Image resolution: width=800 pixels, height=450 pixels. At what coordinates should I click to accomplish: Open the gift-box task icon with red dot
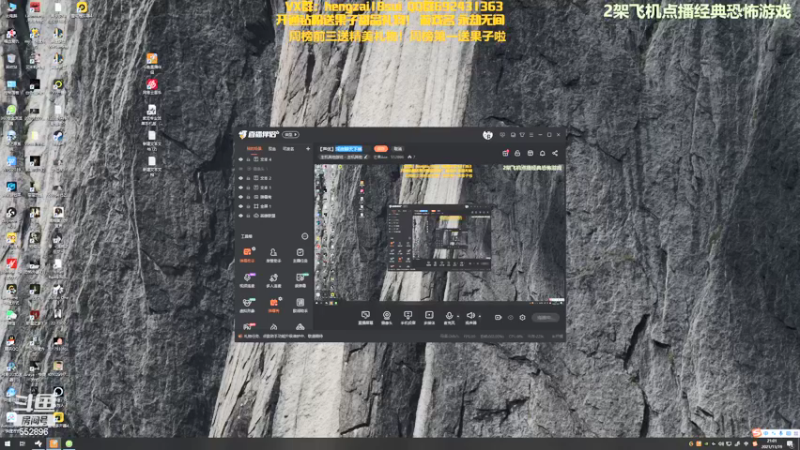[x=505, y=153]
